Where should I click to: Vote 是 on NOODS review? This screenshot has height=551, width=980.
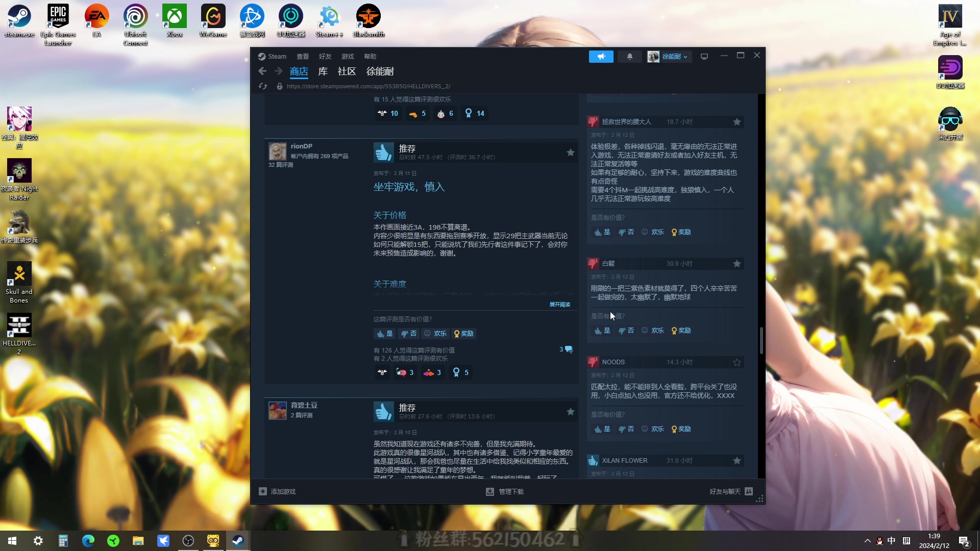click(x=602, y=429)
